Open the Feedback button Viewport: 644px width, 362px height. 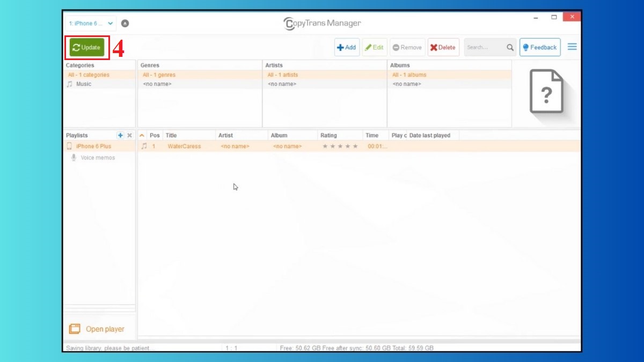tap(540, 47)
